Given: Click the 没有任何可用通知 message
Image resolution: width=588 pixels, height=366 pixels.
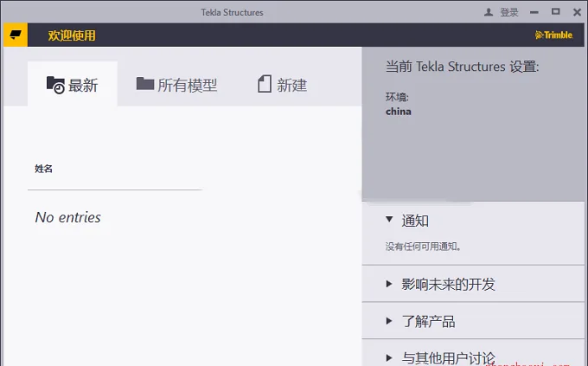Looking at the screenshot, I should pyautogui.click(x=423, y=247).
